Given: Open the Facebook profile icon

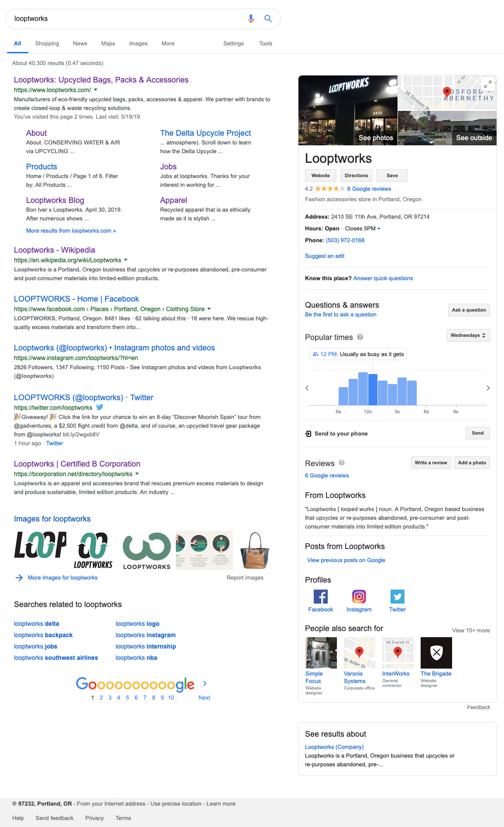Looking at the screenshot, I should [320, 596].
